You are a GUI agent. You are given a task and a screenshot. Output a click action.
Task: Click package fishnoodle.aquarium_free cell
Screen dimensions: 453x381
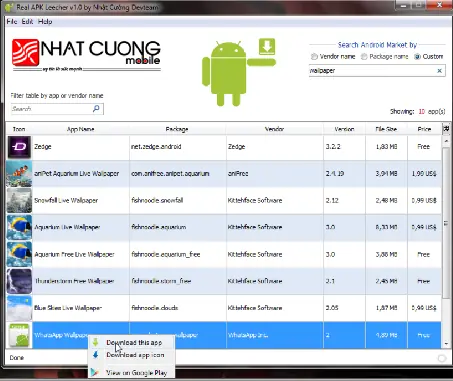(x=178, y=254)
